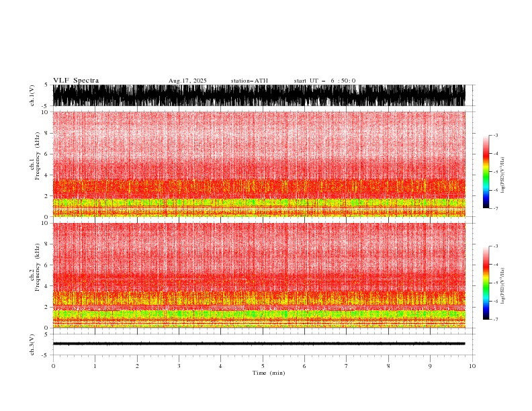
Task: Select the "start UT = 6 :50: 0" text
Action: pos(324,81)
